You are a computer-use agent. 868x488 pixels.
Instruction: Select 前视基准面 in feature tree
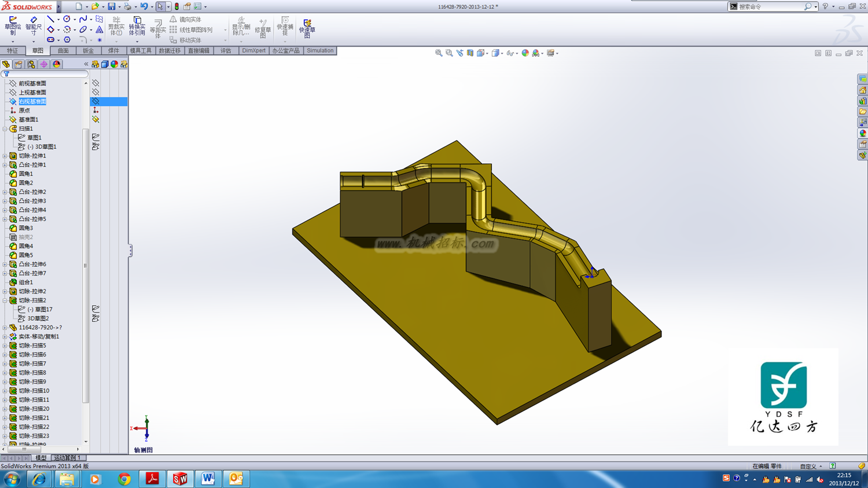point(32,83)
